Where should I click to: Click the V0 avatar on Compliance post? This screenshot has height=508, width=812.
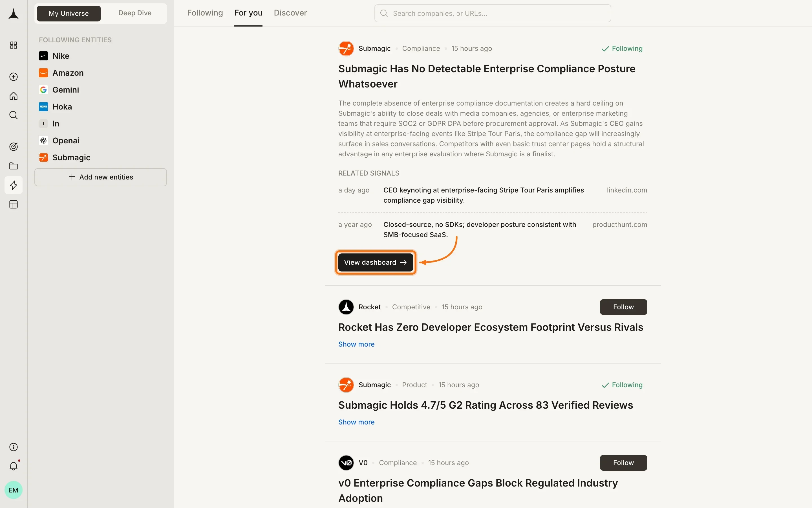point(346,463)
